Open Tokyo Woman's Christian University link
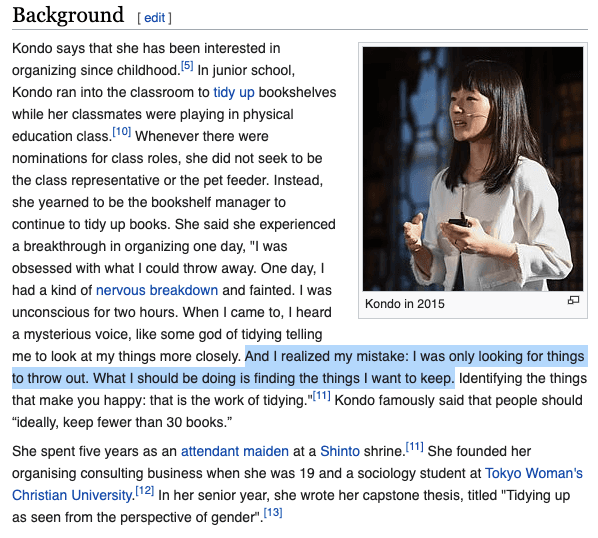The width and height of the screenshot is (598, 538). point(534,473)
